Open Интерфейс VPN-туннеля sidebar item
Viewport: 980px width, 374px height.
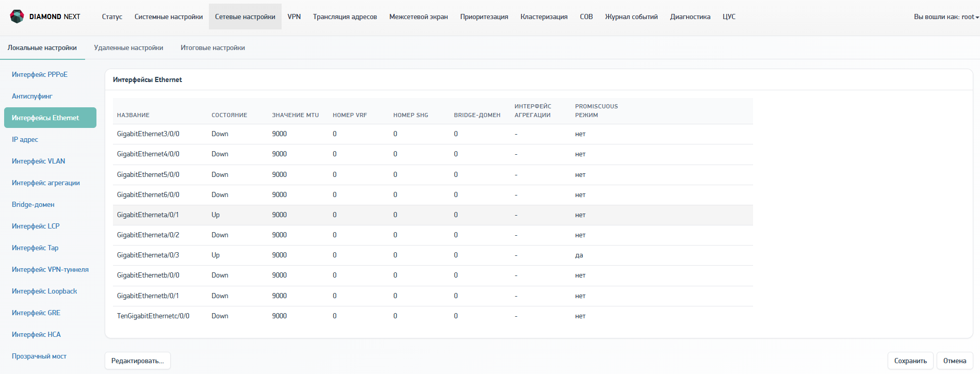point(50,269)
